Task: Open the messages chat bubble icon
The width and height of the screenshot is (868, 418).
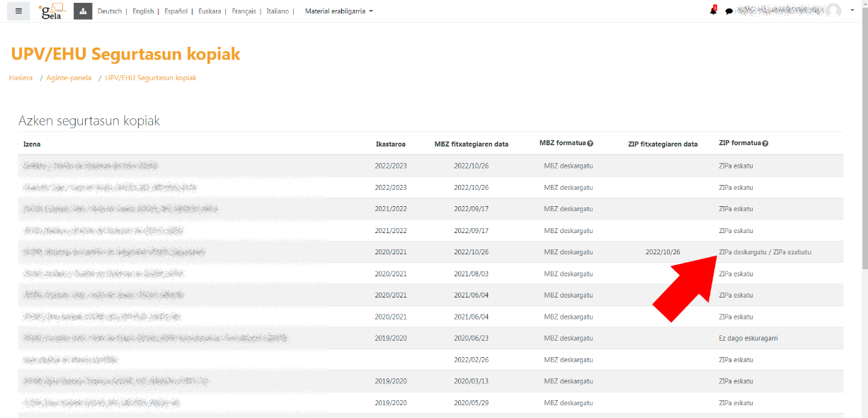Action: point(729,11)
